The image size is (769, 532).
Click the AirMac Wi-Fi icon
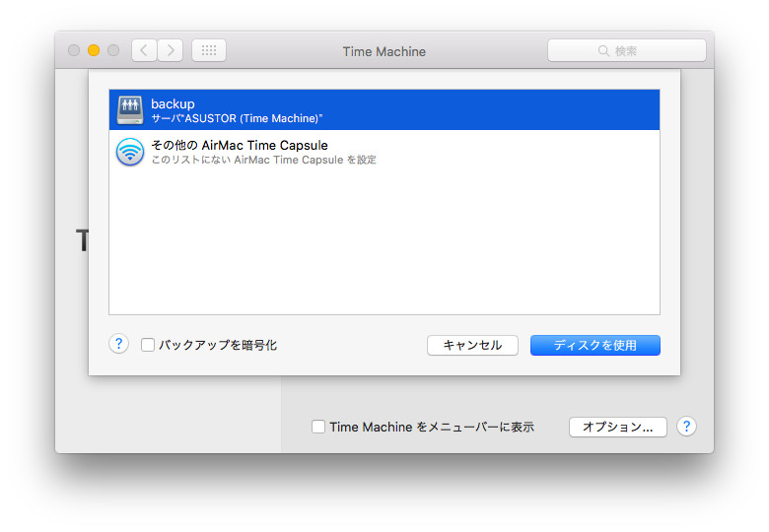click(130, 152)
